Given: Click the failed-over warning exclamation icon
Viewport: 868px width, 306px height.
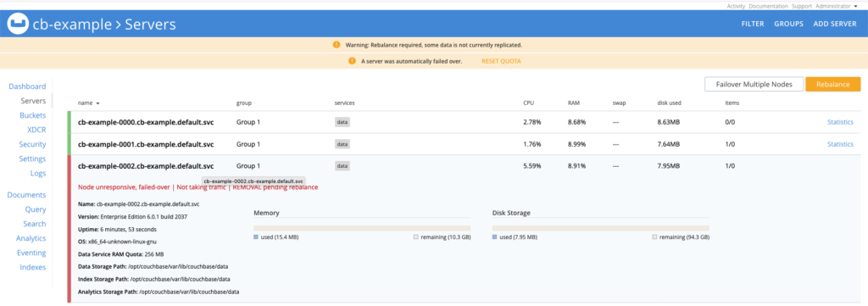Looking at the screenshot, I should point(352,61).
